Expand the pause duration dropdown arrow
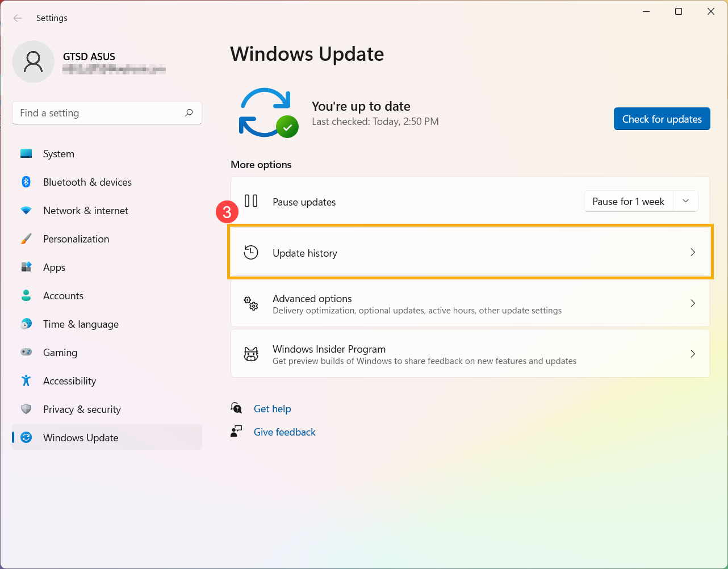Image resolution: width=728 pixels, height=569 pixels. pos(685,201)
